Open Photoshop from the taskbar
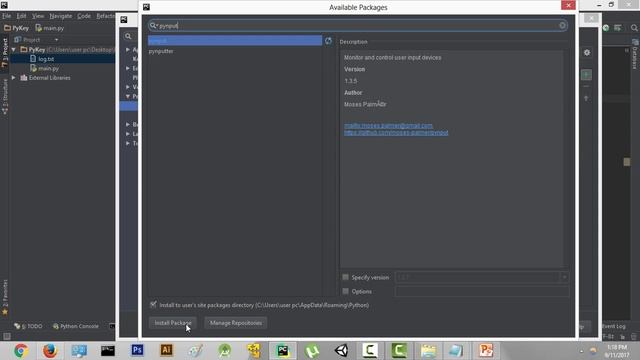The height and width of the screenshot is (360, 640). pos(138,351)
